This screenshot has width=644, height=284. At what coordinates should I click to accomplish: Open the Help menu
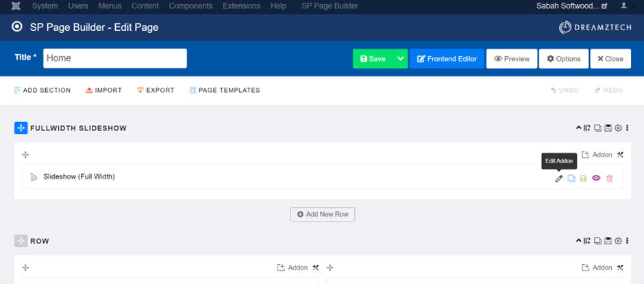[x=278, y=6]
